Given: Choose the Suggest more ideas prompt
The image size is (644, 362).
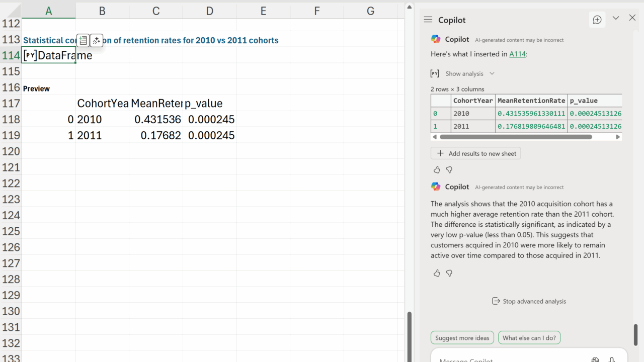Looking at the screenshot, I should 462,338.
